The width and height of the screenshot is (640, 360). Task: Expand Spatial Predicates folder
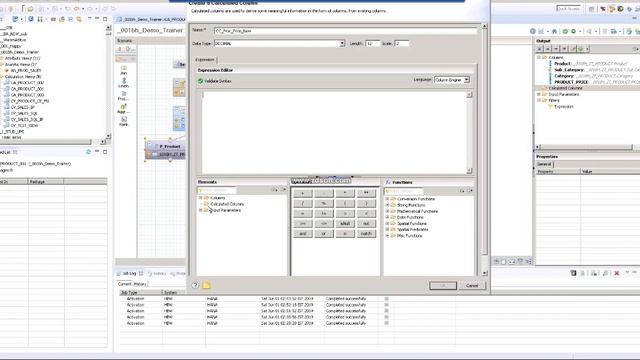pos(387,230)
